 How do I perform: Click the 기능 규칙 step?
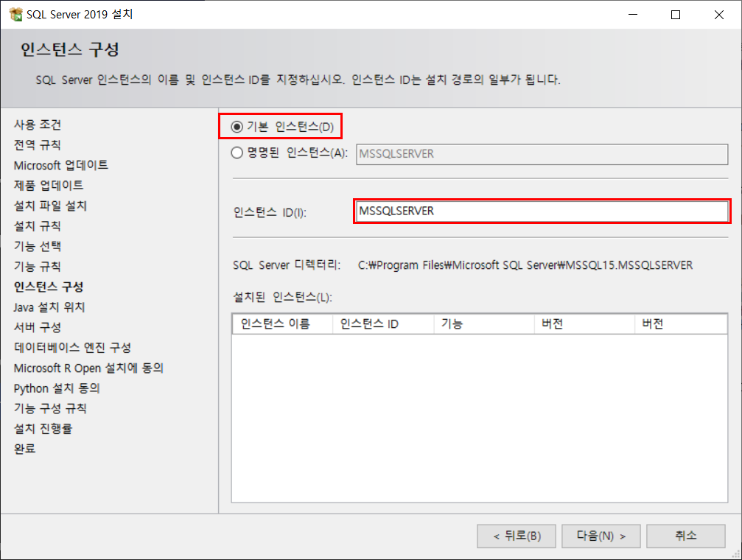pyautogui.click(x=38, y=267)
